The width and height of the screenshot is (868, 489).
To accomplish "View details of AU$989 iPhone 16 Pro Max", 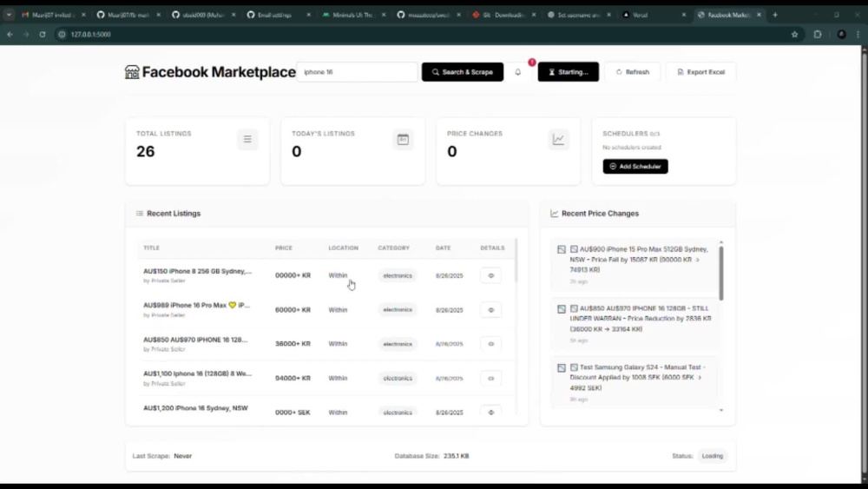I will pos(491,310).
